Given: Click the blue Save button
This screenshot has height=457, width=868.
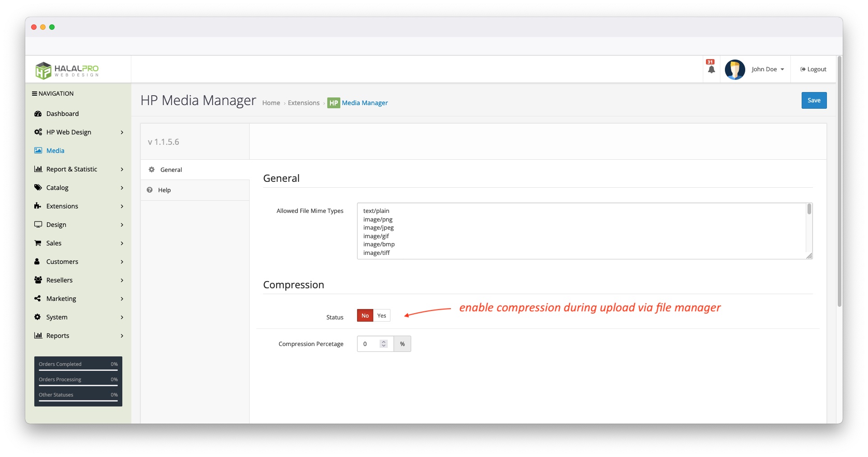Looking at the screenshot, I should pos(813,101).
